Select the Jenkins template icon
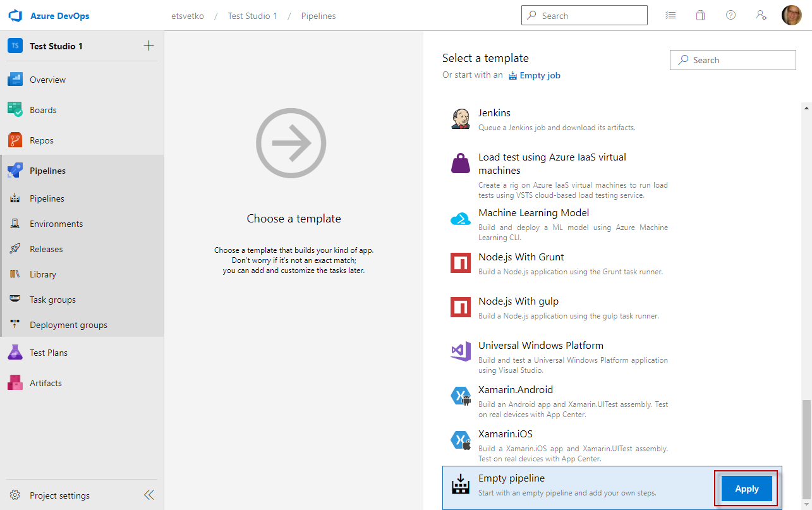Viewport: 812px width, 510px height. (x=460, y=119)
